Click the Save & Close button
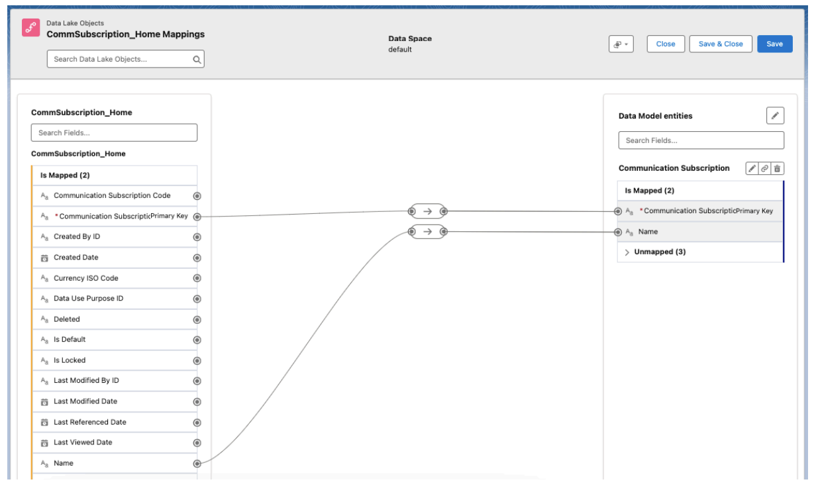This screenshot has width=816, height=504. point(721,44)
